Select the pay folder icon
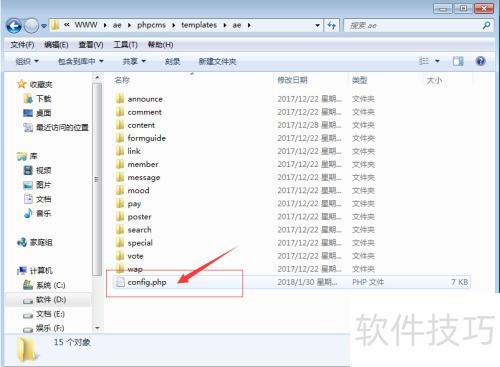The width and height of the screenshot is (500, 367). [x=120, y=203]
